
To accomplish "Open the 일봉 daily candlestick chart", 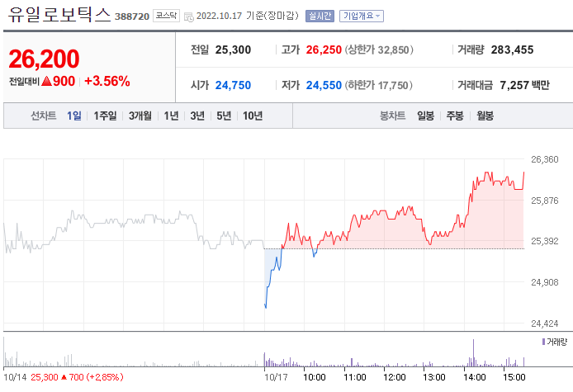I will (426, 116).
